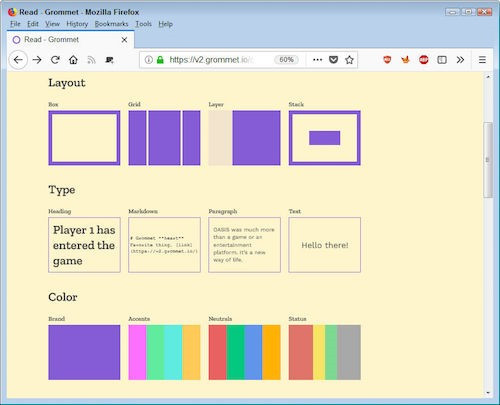The image size is (500, 405).
Task: Click the Type section heading
Action: click(62, 190)
